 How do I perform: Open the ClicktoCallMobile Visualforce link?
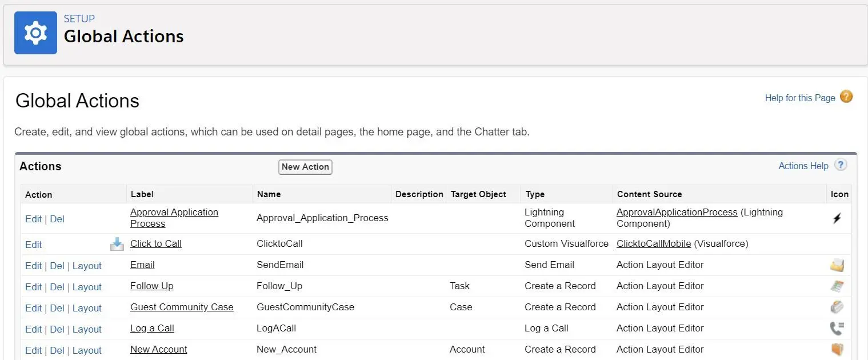654,243
